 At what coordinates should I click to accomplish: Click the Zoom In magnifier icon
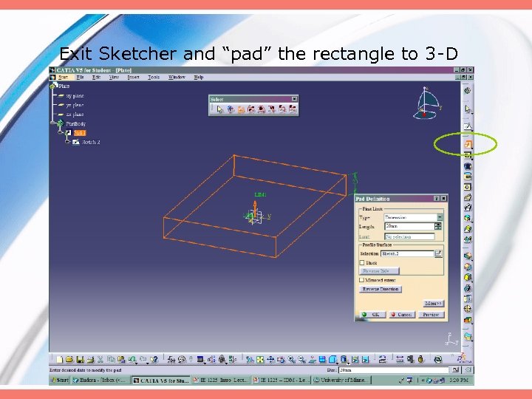pyautogui.click(x=291, y=359)
